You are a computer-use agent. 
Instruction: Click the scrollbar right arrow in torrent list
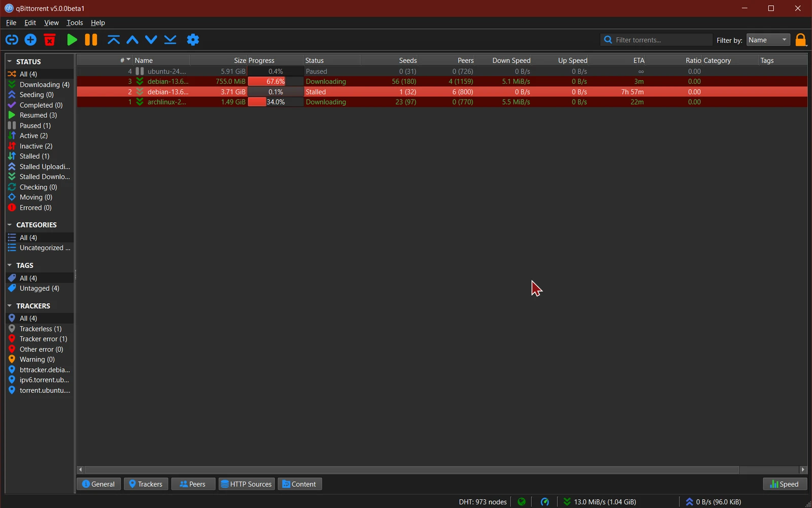click(803, 469)
